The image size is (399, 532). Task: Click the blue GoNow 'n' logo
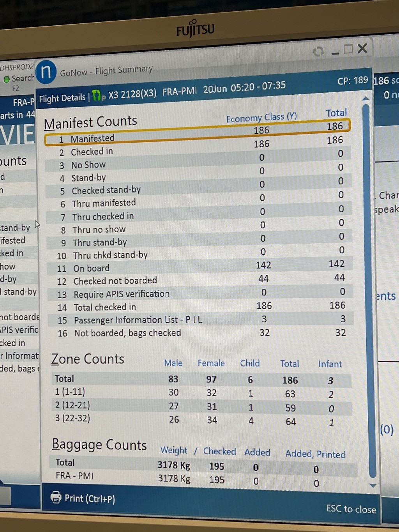point(46,72)
